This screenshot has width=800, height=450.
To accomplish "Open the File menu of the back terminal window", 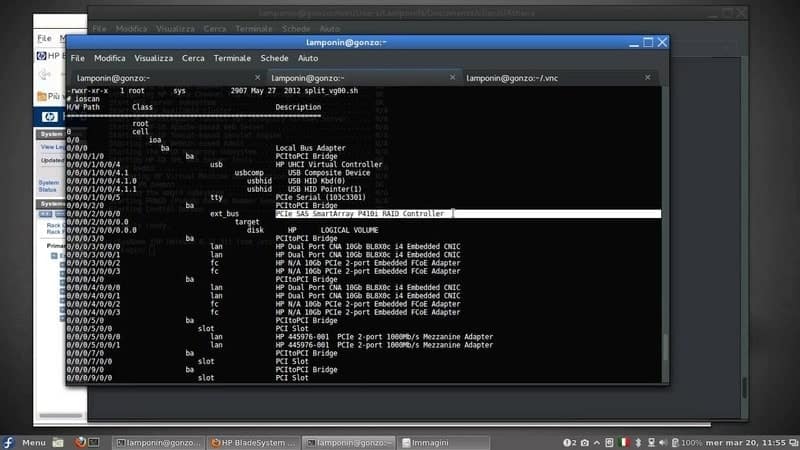I will (99, 29).
